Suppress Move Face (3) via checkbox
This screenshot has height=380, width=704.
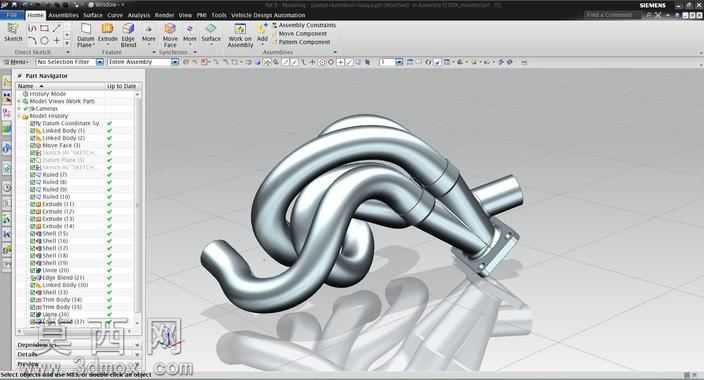[x=32, y=146]
